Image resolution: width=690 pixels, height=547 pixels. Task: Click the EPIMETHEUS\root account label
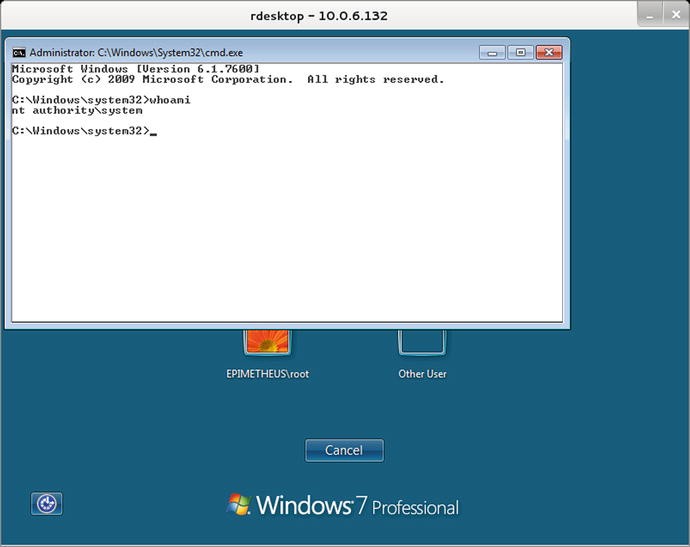[268, 374]
